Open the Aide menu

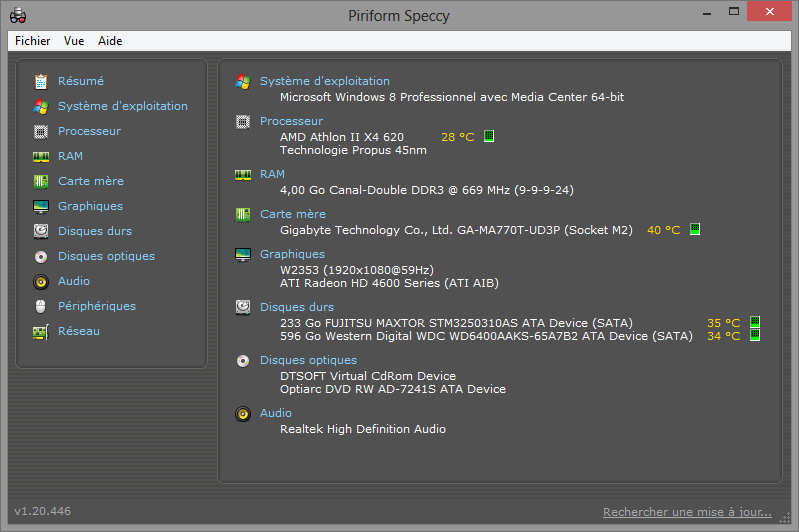point(110,41)
